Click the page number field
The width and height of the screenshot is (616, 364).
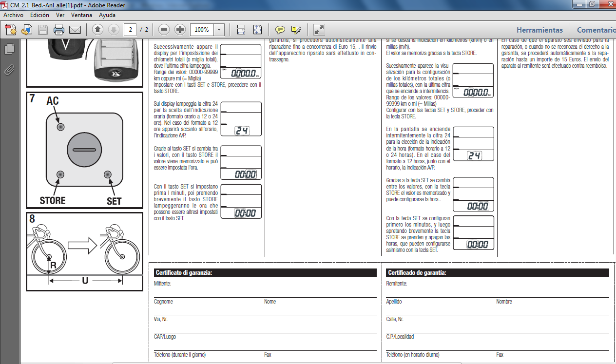(x=130, y=30)
